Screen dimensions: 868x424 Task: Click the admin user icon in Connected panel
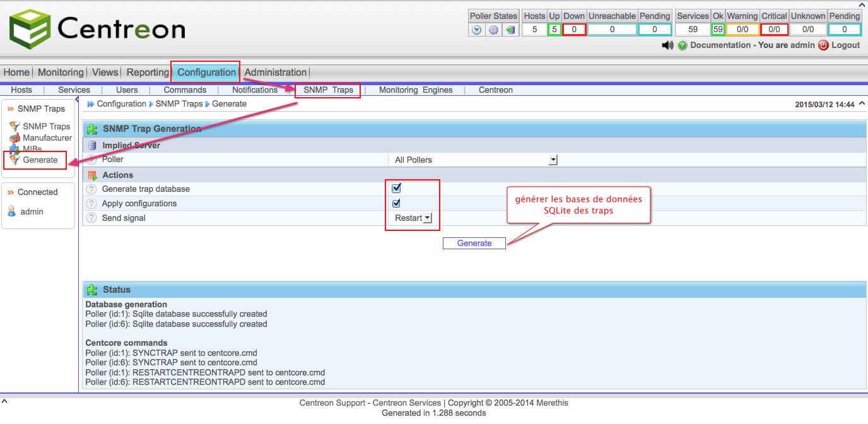(x=11, y=211)
